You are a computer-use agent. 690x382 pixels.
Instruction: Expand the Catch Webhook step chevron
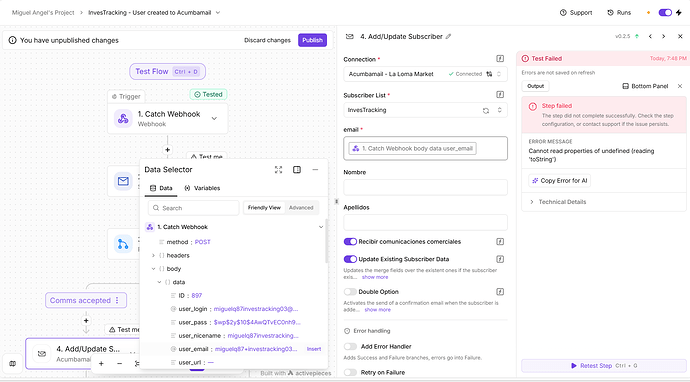point(214,118)
